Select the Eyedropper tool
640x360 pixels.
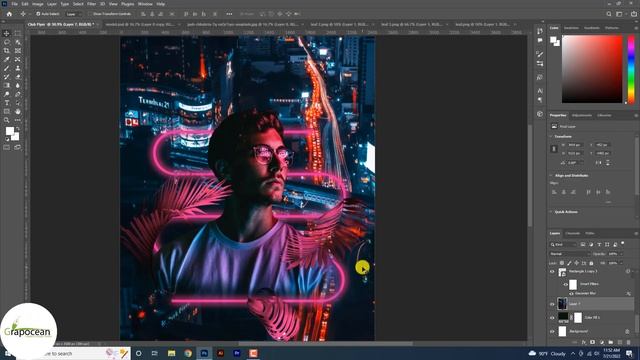click(7, 60)
